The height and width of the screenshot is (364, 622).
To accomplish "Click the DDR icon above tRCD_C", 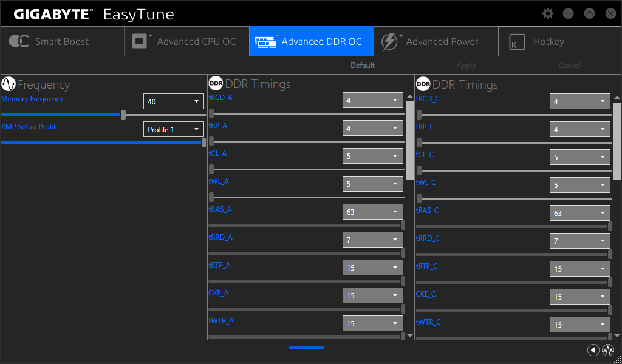I will 423,84.
